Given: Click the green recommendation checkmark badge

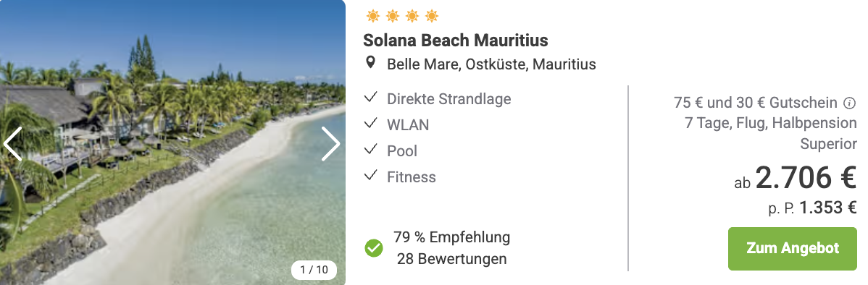Looking at the screenshot, I should [374, 248].
